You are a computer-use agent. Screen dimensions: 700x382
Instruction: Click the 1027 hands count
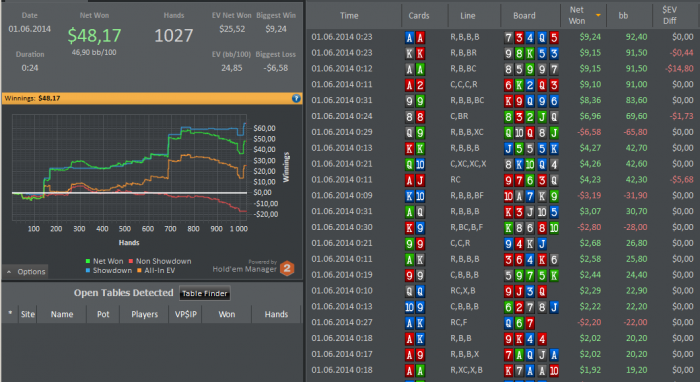(174, 35)
